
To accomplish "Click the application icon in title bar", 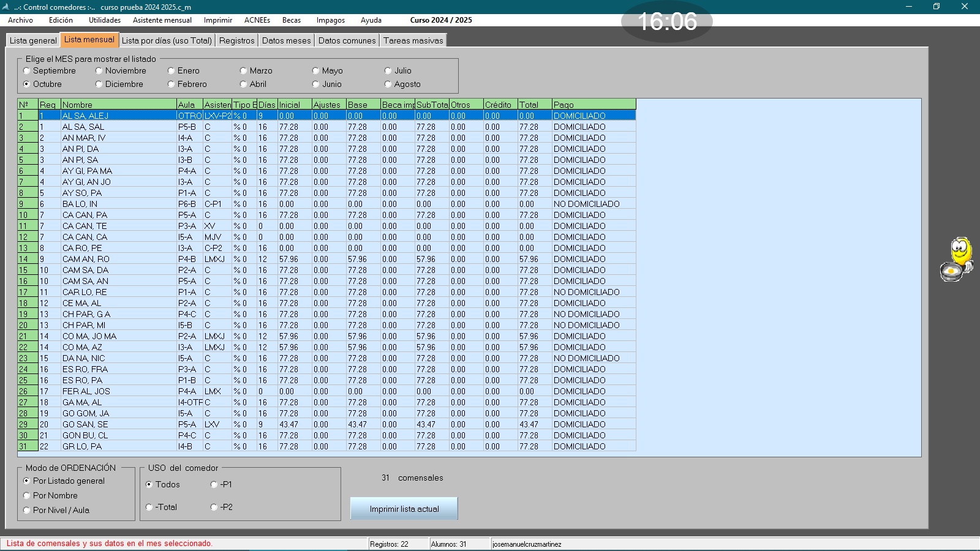I will point(6,7).
